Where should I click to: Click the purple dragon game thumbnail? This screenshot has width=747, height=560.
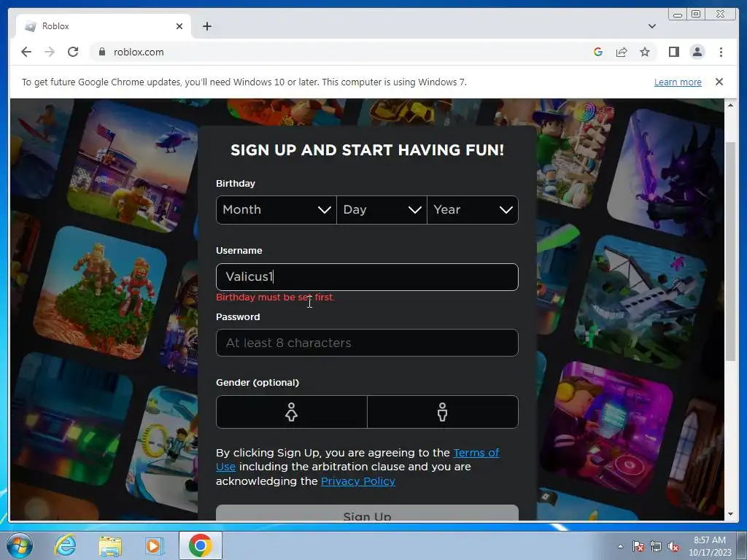point(665,174)
